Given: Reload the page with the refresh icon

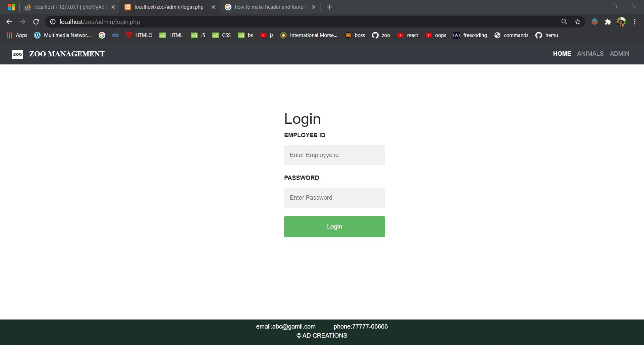Looking at the screenshot, I should (x=36, y=21).
